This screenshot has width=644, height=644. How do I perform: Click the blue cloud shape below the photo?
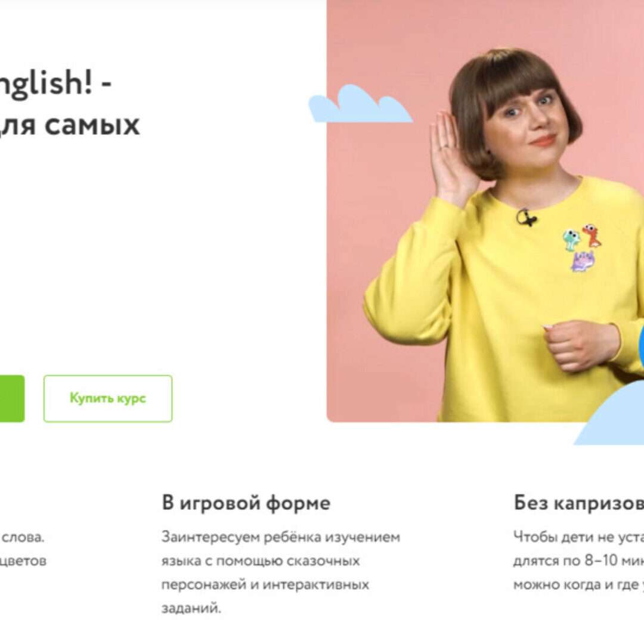609,414
